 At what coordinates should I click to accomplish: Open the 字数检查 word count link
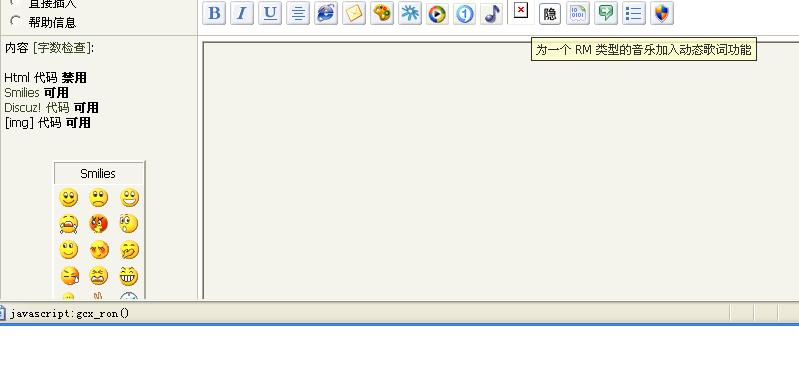pyautogui.click(x=63, y=48)
